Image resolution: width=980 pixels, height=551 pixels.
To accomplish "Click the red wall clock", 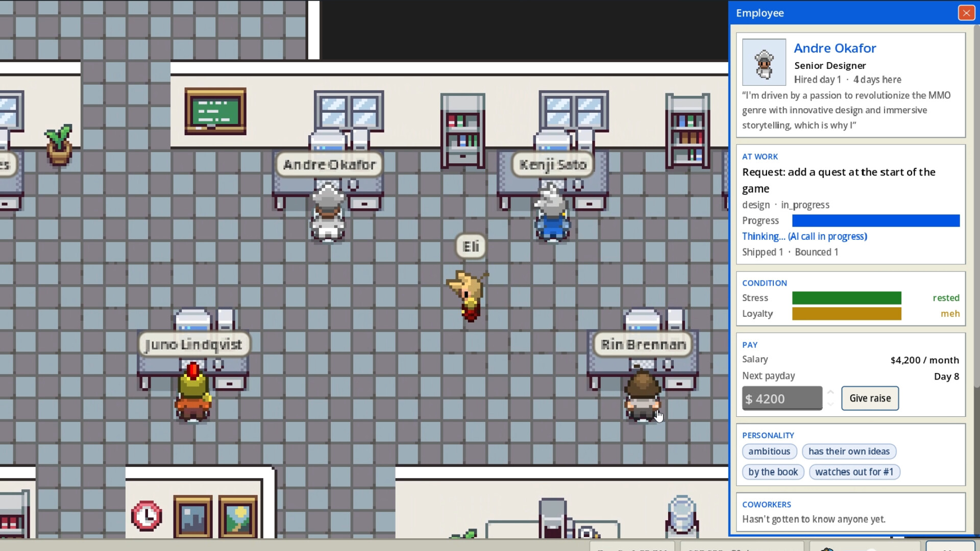I will [146, 516].
